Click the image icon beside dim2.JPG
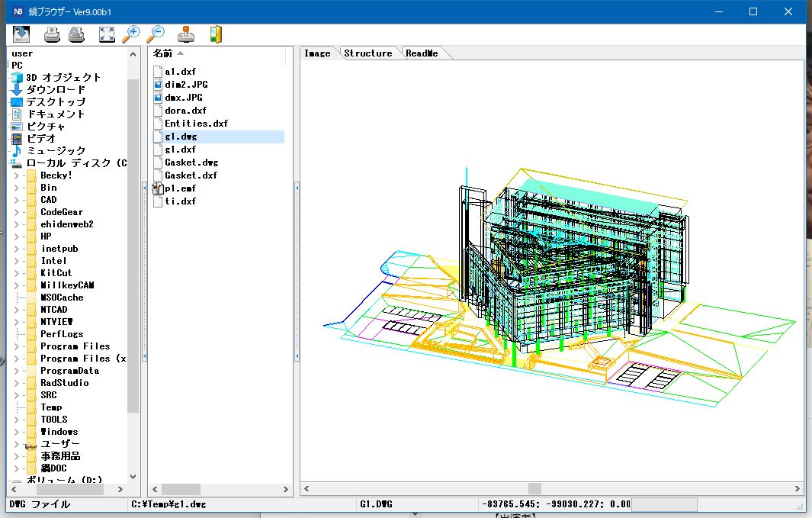Viewport: 812px width, 518px height. (x=158, y=85)
